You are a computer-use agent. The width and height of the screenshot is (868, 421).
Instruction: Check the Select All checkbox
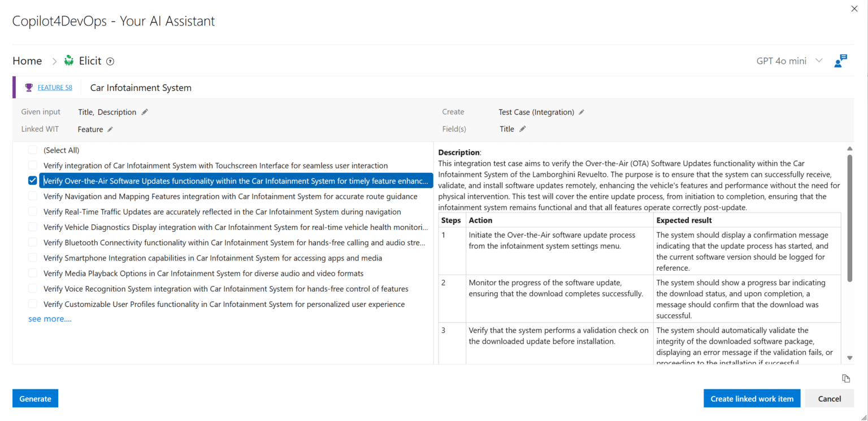pyautogui.click(x=32, y=149)
